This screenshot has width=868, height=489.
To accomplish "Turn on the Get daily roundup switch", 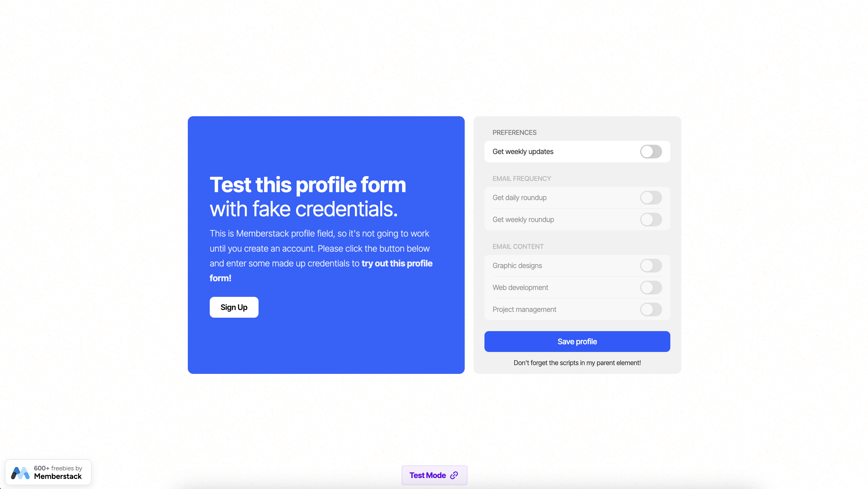I will 651,198.
